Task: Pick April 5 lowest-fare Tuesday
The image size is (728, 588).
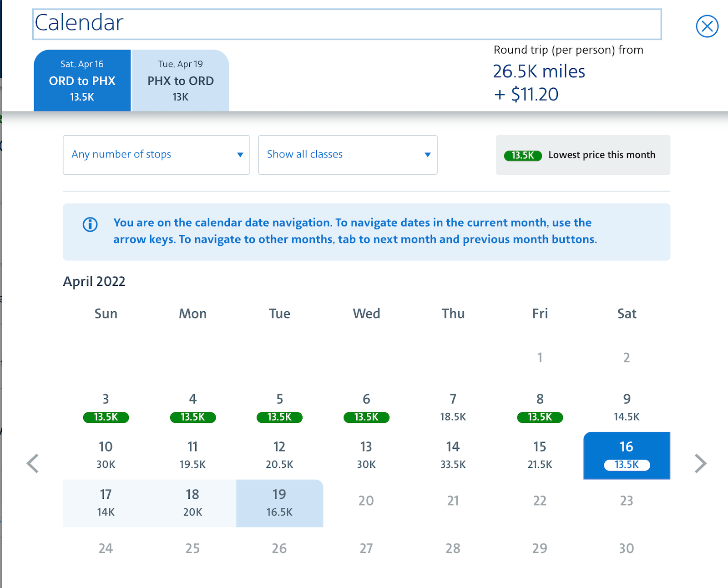Action: tap(279, 407)
